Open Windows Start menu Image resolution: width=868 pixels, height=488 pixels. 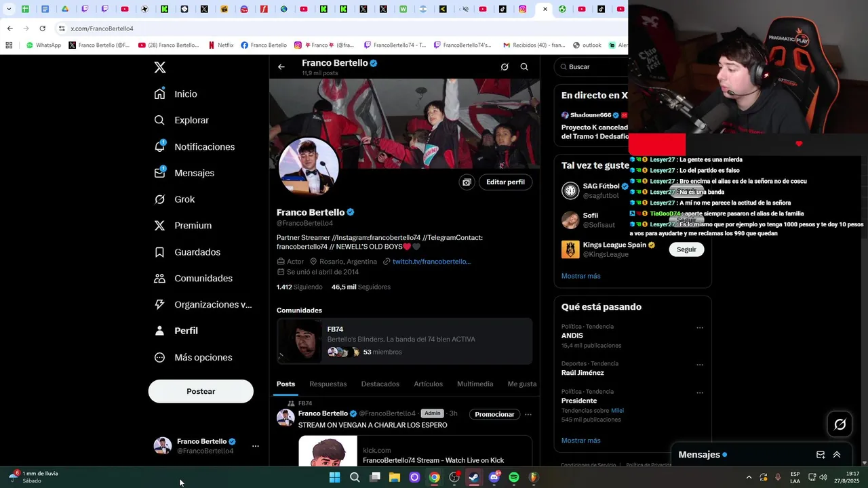click(334, 477)
